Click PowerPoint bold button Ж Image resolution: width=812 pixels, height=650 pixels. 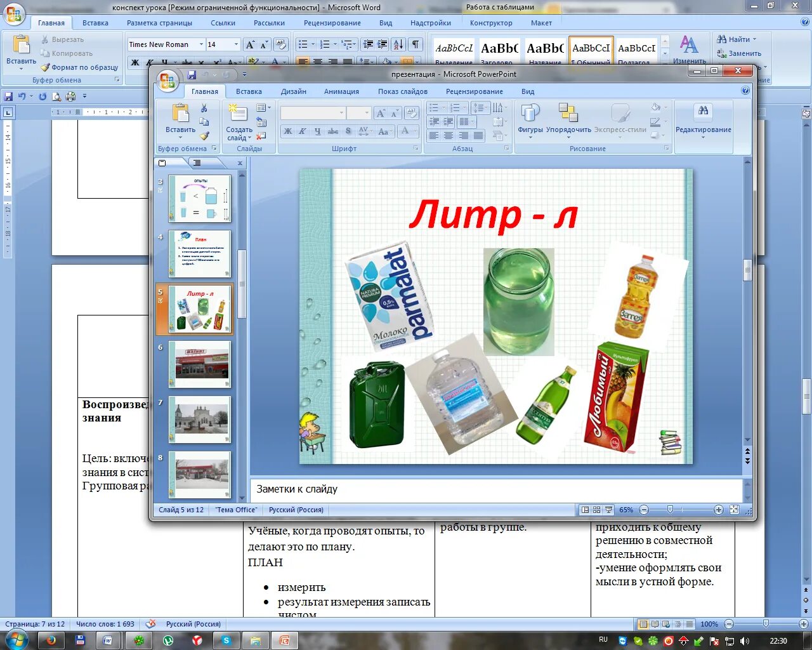288,131
